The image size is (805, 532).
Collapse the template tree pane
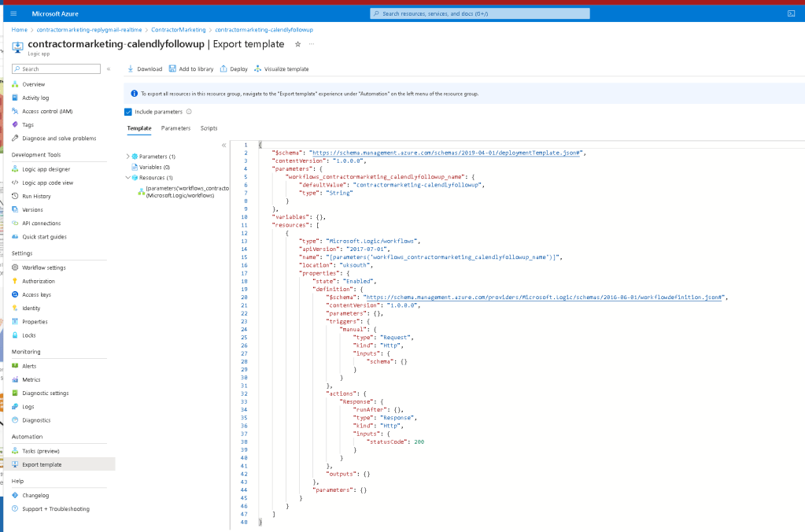point(223,146)
